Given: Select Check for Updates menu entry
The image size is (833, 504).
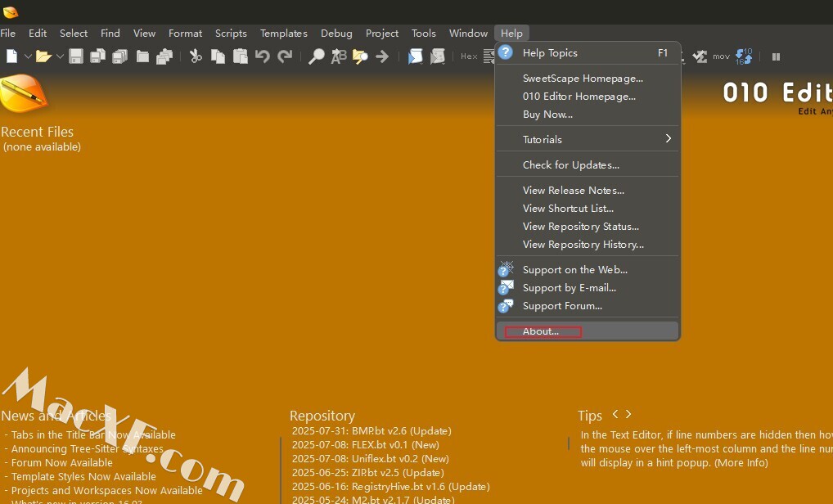Looking at the screenshot, I should [x=588, y=164].
